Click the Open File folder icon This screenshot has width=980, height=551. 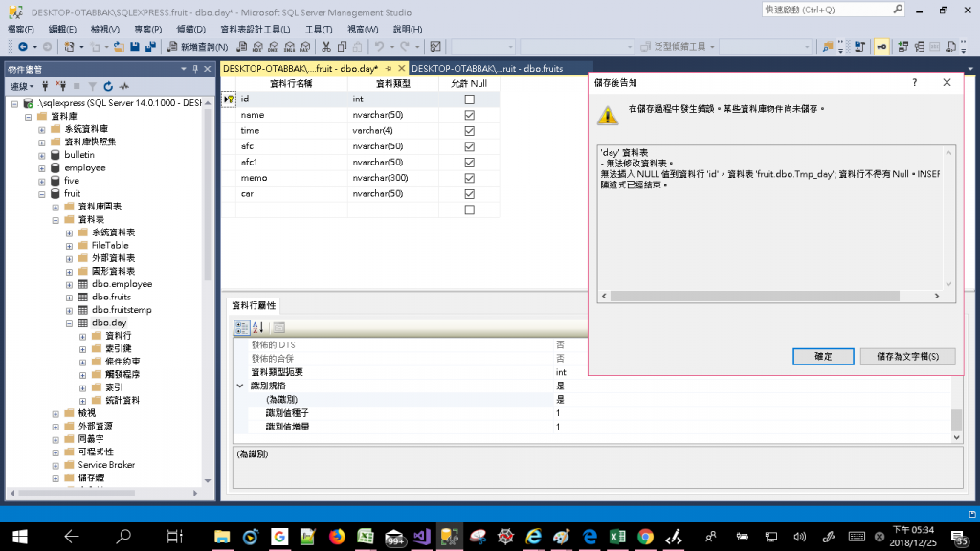pos(118,47)
